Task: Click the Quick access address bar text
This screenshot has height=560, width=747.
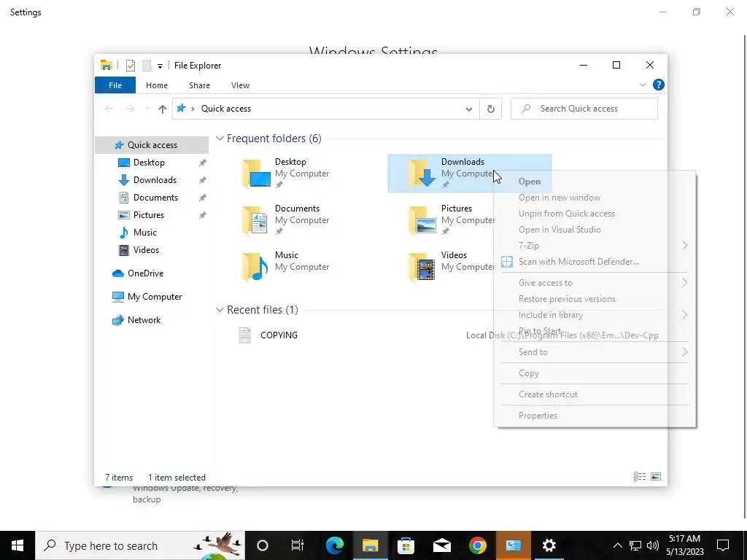Action: (226, 109)
